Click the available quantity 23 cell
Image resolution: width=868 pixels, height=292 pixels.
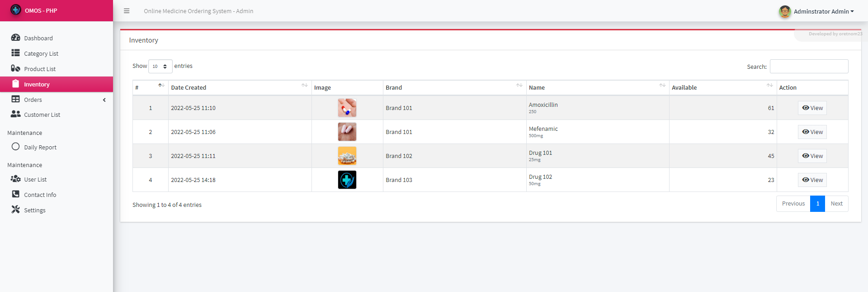click(x=723, y=180)
